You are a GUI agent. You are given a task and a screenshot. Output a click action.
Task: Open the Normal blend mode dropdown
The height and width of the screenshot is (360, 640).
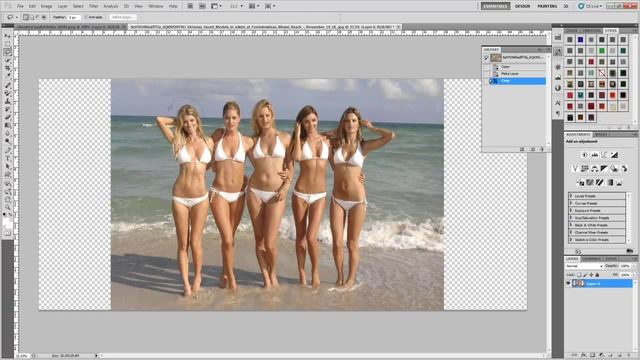584,266
